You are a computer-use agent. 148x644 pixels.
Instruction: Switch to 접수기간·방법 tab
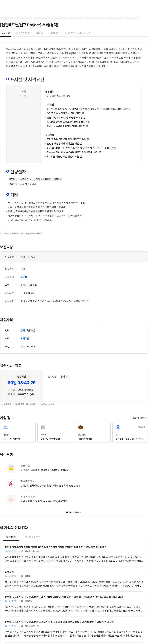[x=23, y=33]
